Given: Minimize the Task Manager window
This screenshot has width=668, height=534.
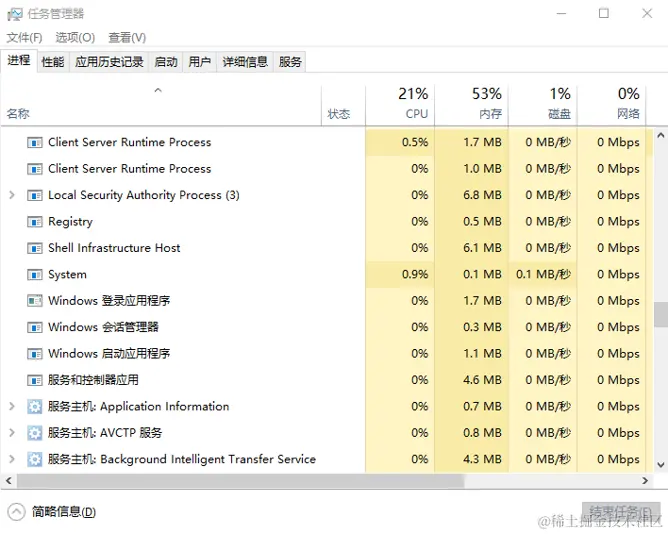Looking at the screenshot, I should [x=561, y=14].
